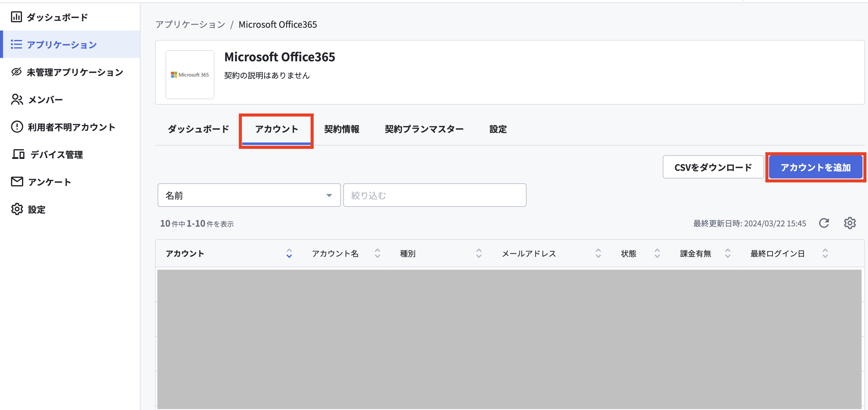Sort by the 最終ログイン日 column arrows
The width and height of the screenshot is (868, 410).
point(825,254)
